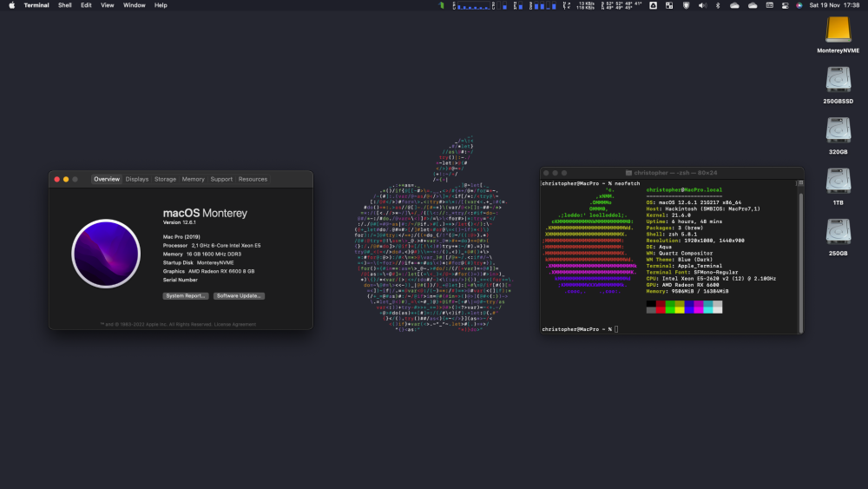
Task: Switch to the Displays tab
Action: 137,179
